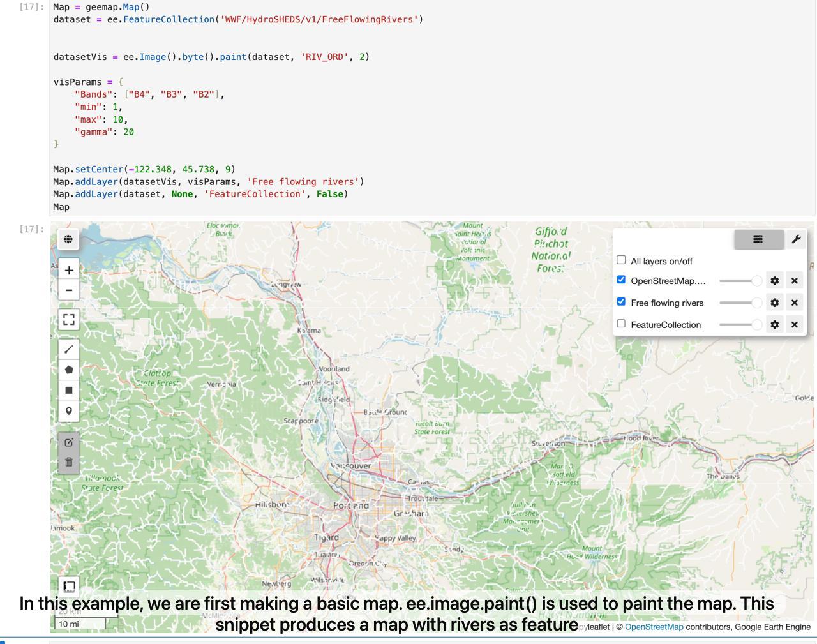Toggle All layers on/off checkbox

pyautogui.click(x=621, y=260)
